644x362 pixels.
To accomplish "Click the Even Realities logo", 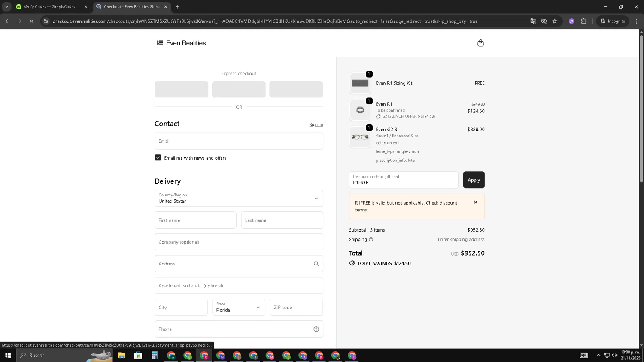I will point(181,43).
